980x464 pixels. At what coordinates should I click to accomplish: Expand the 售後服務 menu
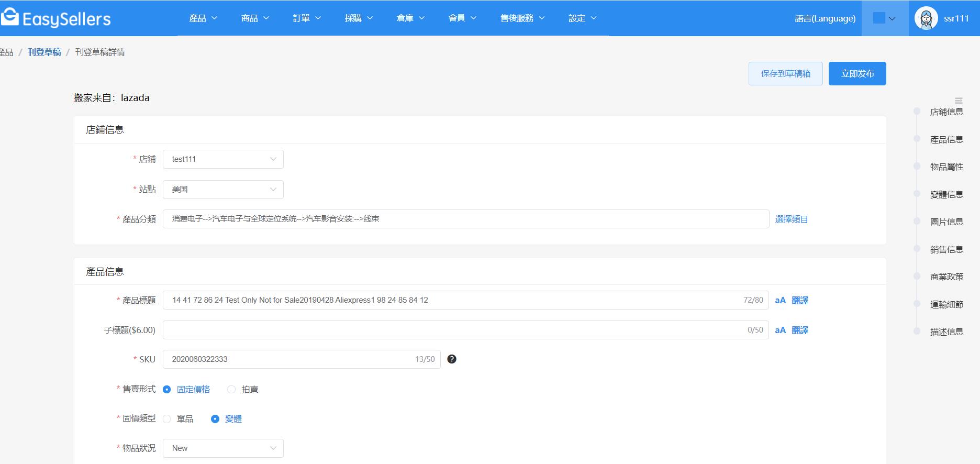[x=522, y=18]
